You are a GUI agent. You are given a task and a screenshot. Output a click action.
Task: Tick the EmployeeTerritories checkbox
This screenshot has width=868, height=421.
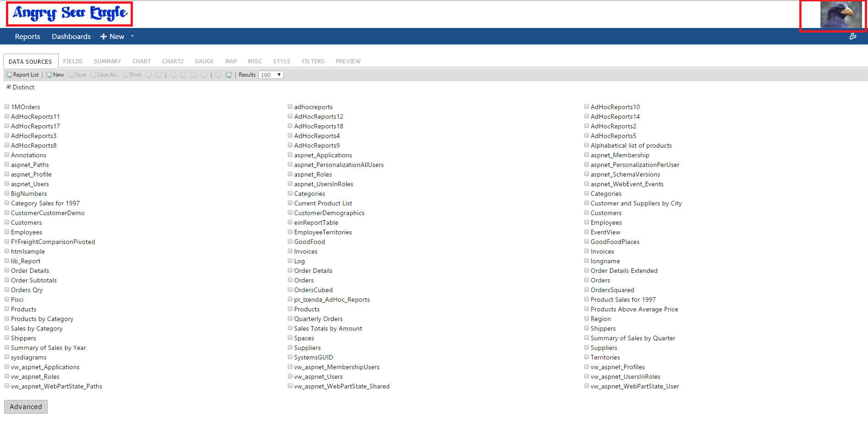(290, 232)
